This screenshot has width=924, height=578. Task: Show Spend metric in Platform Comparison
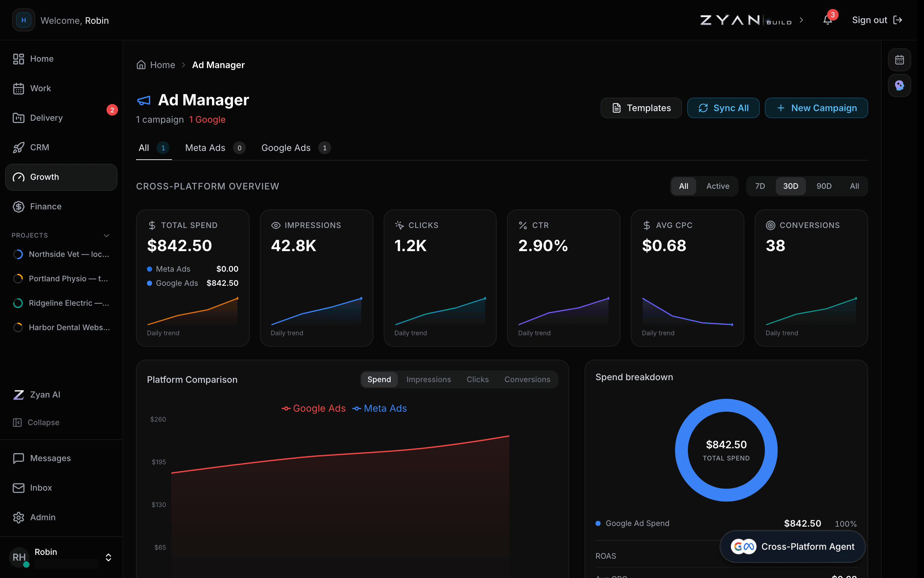click(x=379, y=380)
